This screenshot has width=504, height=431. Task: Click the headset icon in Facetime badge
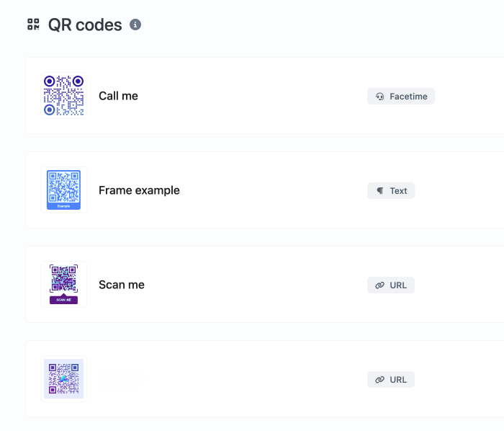click(380, 97)
